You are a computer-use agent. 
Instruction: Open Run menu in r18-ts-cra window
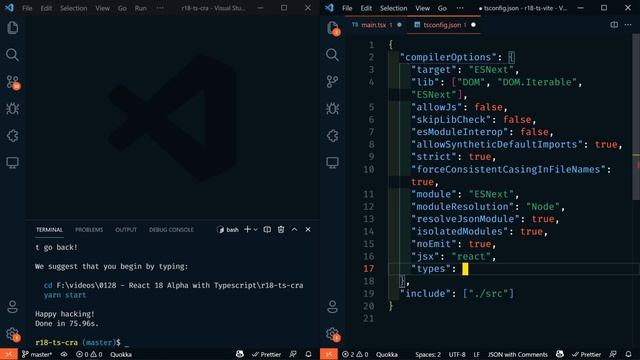[x=140, y=8]
